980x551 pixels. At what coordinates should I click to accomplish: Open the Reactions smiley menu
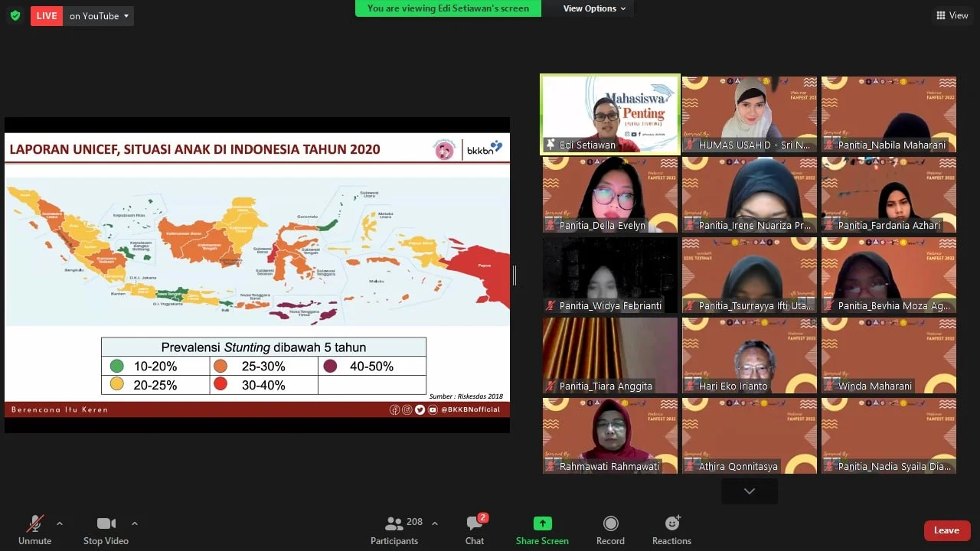[672, 530]
